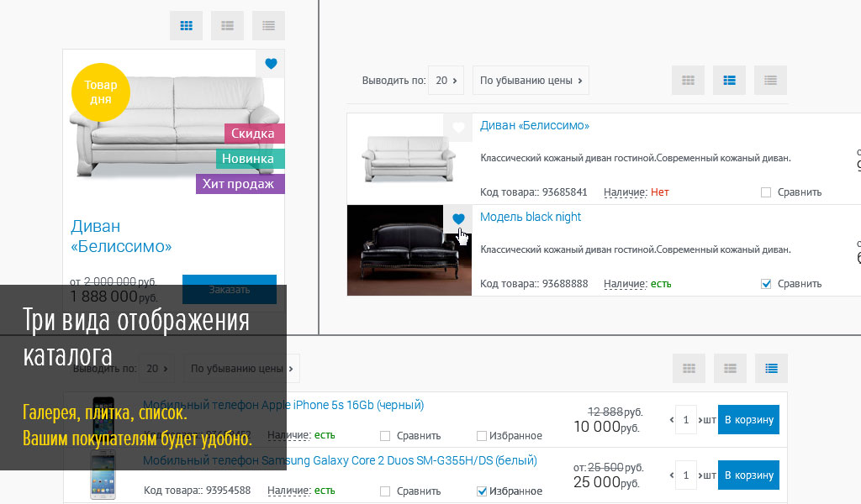Check Сравнить for iPhone 5s row

click(x=385, y=436)
